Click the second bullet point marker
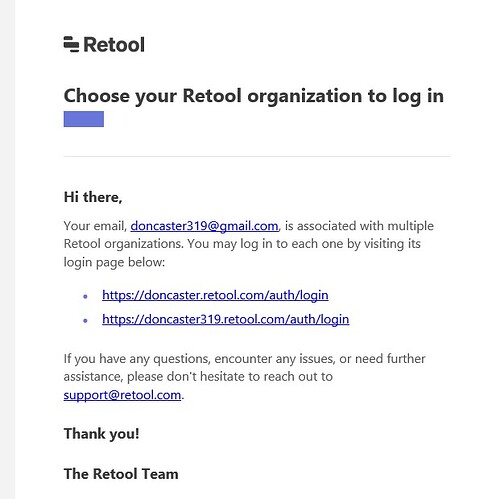Image resolution: width=492 pixels, height=499 pixels. pyautogui.click(x=85, y=321)
